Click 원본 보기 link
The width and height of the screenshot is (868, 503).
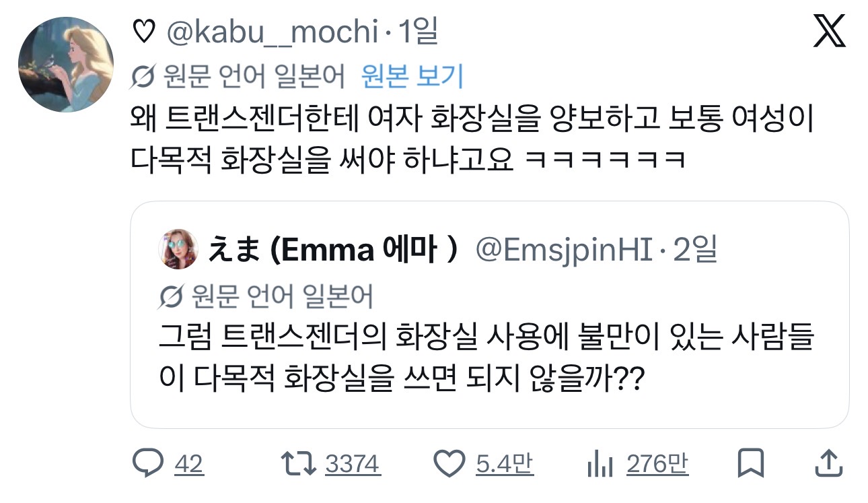412,77
